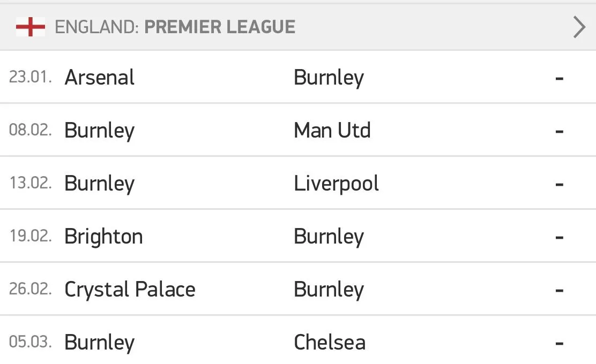596x364 pixels.
Task: Click the 05.03. match date
Action: (x=31, y=342)
